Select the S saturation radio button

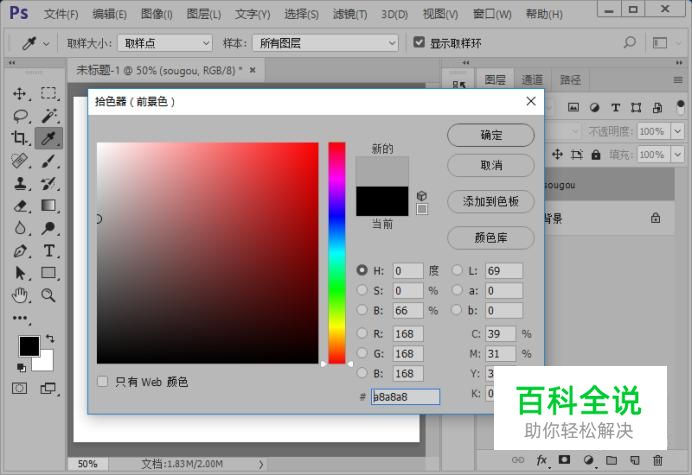(x=362, y=290)
